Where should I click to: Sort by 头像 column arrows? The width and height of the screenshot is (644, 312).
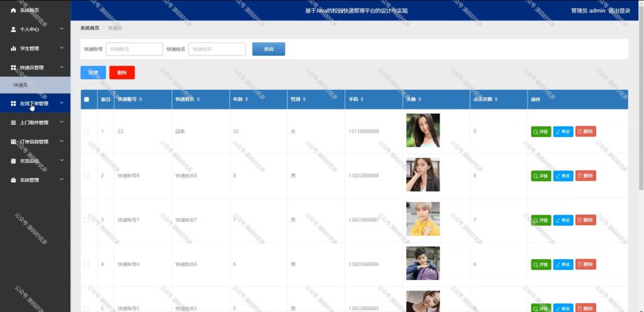tap(419, 99)
